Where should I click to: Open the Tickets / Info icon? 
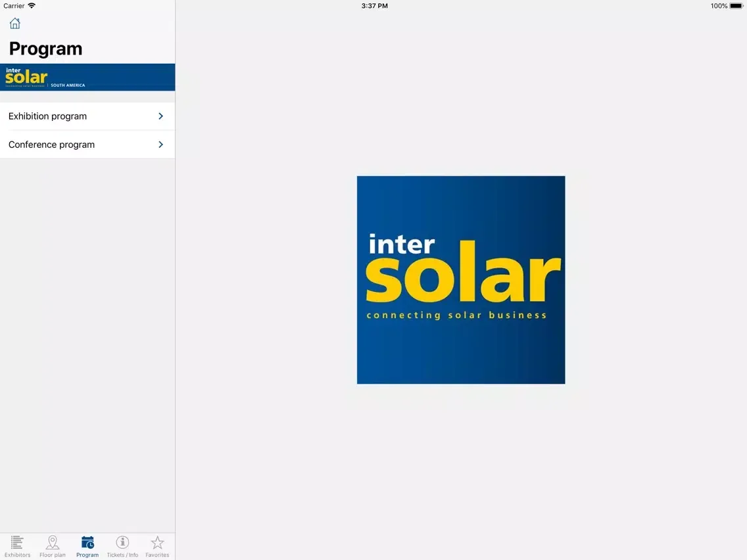(122, 542)
